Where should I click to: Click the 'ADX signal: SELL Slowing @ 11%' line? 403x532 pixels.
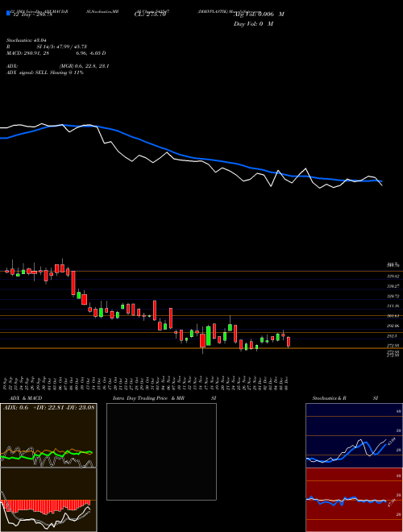click(45, 73)
